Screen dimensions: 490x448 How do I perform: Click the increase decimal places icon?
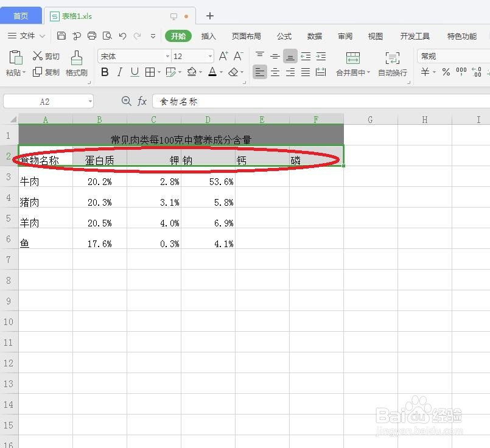[x=477, y=72]
